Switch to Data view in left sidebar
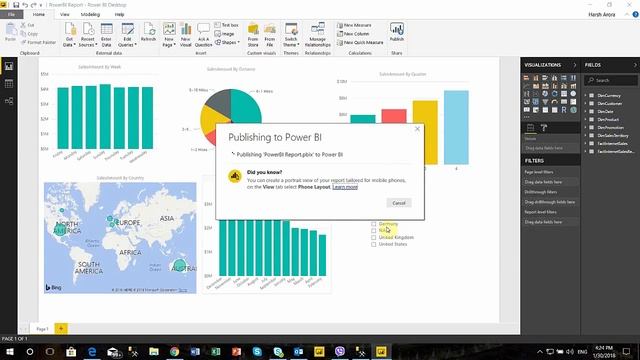 pyautogui.click(x=9, y=84)
